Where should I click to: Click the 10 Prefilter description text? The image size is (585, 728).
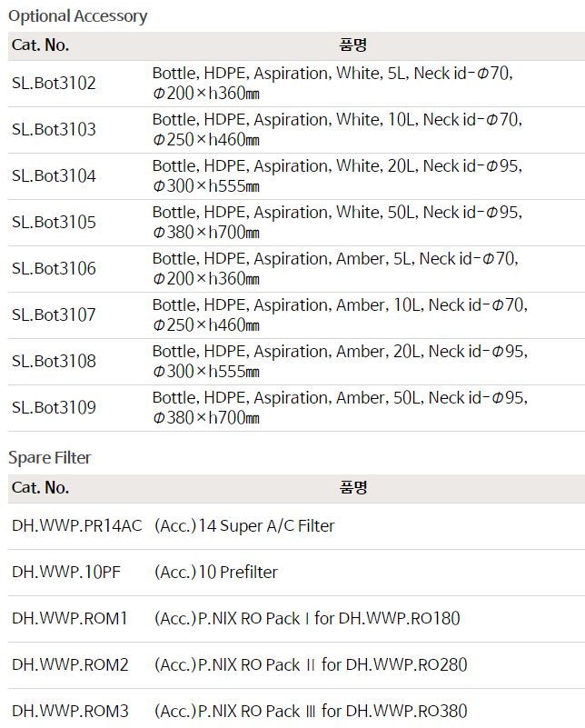point(216,573)
